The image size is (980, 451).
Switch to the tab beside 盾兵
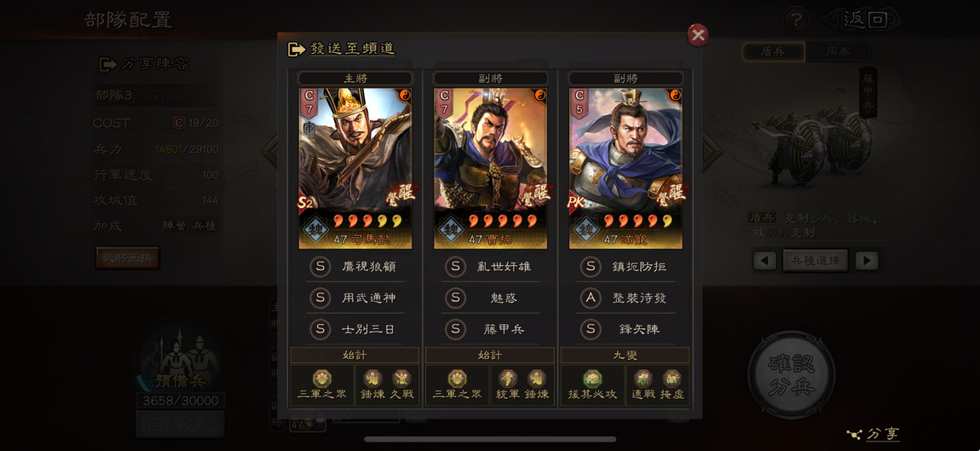click(839, 52)
